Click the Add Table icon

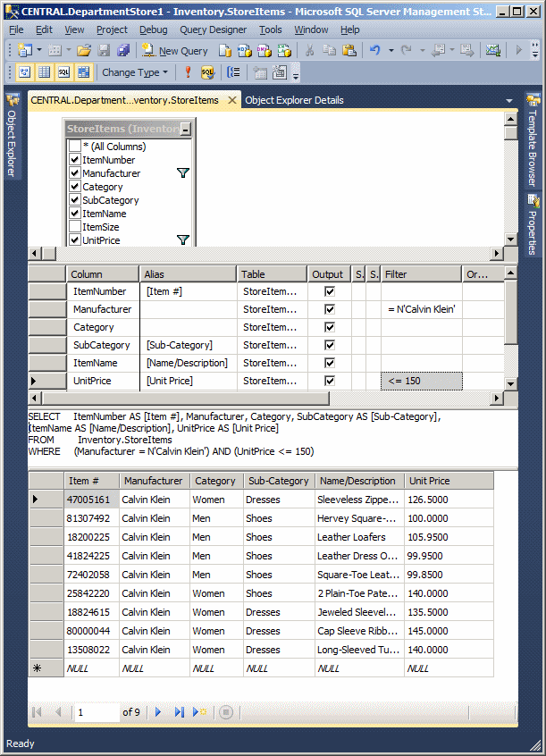point(259,72)
